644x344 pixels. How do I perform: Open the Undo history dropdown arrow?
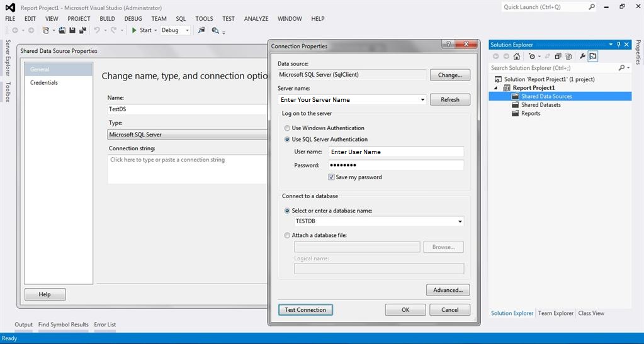tap(105, 30)
